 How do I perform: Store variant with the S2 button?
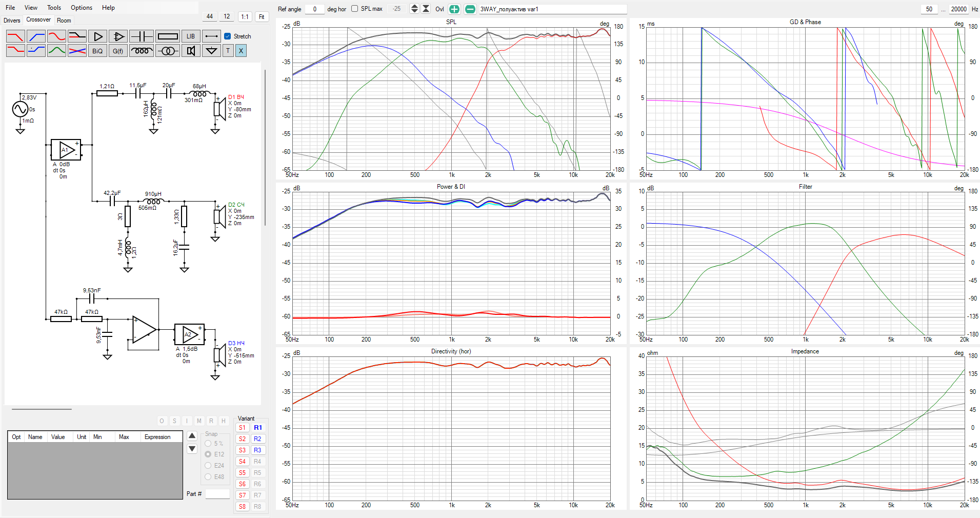(242, 439)
